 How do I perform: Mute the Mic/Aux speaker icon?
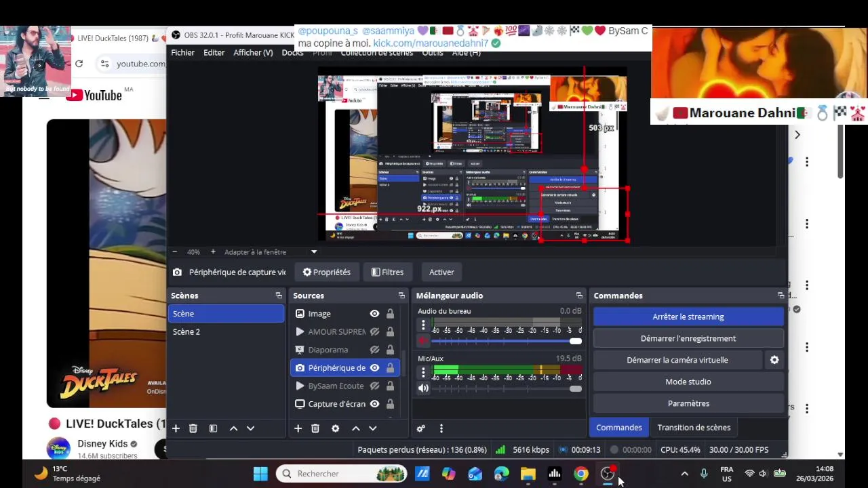pos(423,388)
